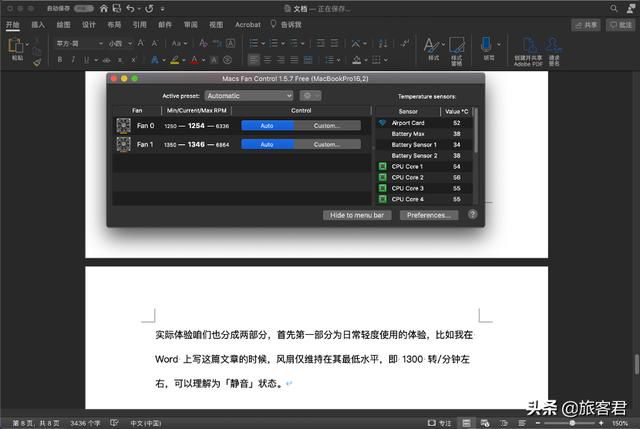Viewport: 640px width, 429px height.
Task: Expand the bullet list dropdown arrow
Action: click(263, 43)
